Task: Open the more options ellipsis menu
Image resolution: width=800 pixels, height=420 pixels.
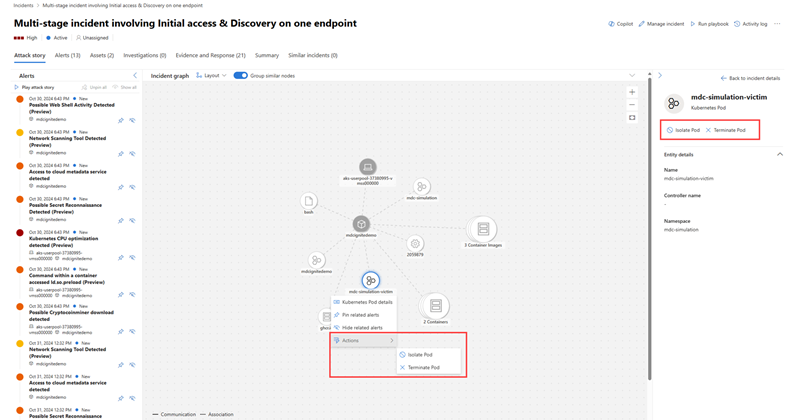Action: (x=777, y=24)
